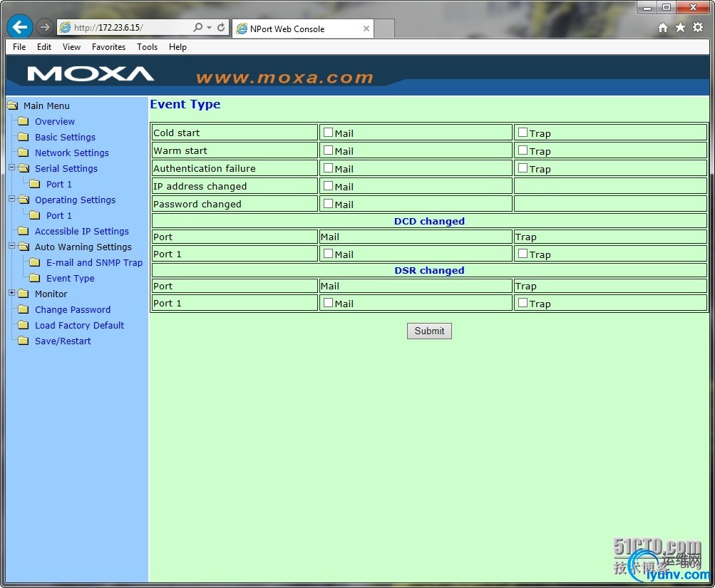Open Network Settings via its folder icon
The image size is (715, 588).
click(x=24, y=153)
